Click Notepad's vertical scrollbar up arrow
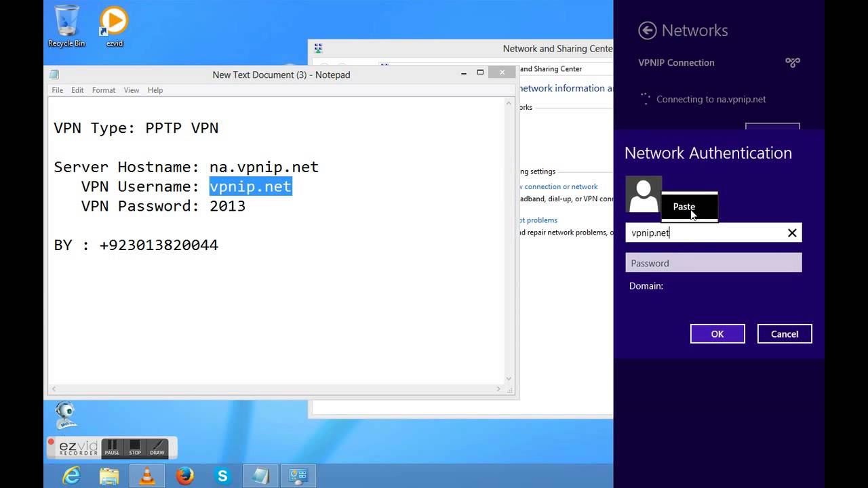This screenshot has height=488, width=868. pos(509,104)
